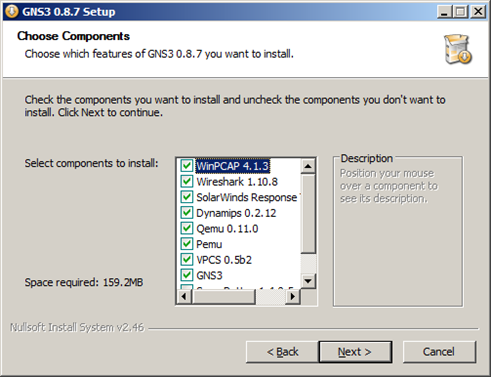Click the installer package icon in header
The height and width of the screenshot is (377, 491).
pos(458,49)
